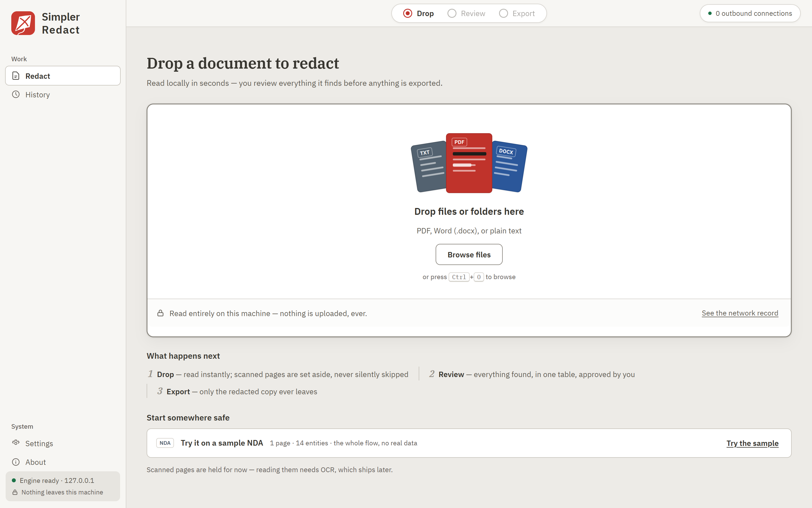The width and height of the screenshot is (812, 508).
Task: Click the About info icon
Action: tap(16, 462)
